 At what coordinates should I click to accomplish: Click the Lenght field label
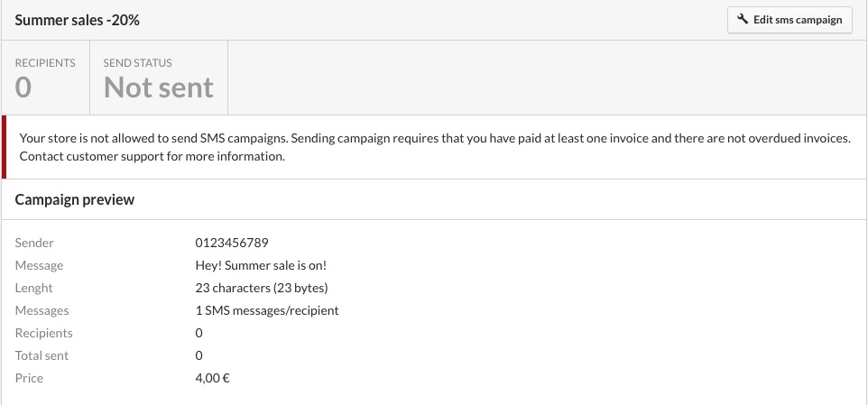[33, 289]
